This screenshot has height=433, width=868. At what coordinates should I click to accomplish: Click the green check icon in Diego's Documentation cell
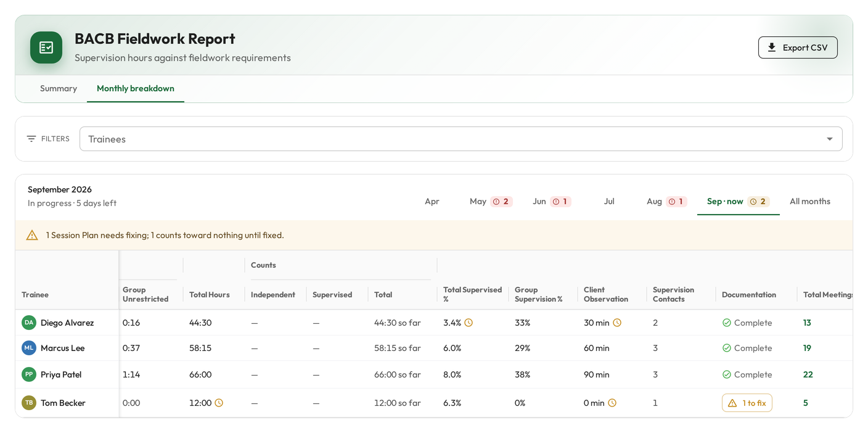[x=727, y=323]
